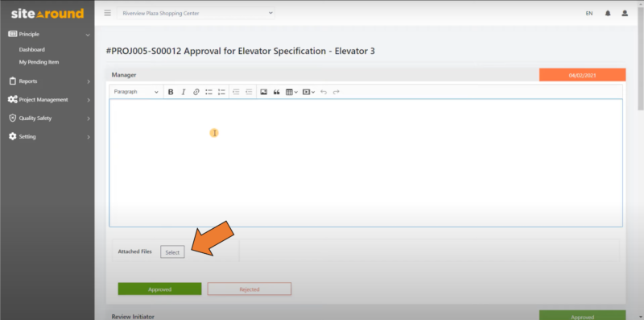Insert a link using the link icon
Image resolution: width=644 pixels, height=320 pixels.
196,92
